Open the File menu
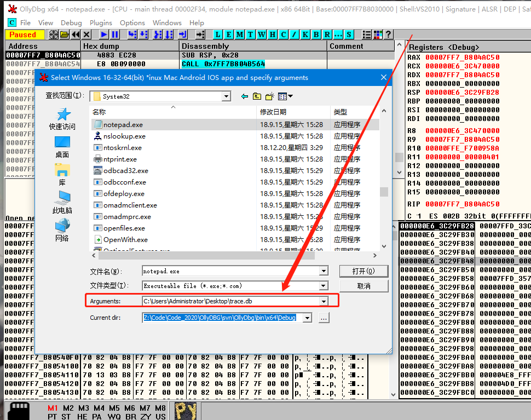 [25, 22]
